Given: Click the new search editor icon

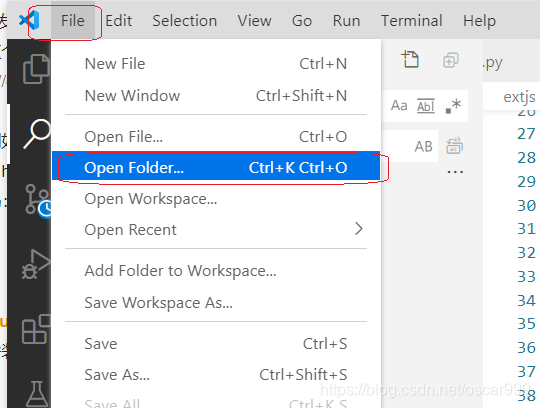Looking at the screenshot, I should (410, 59).
